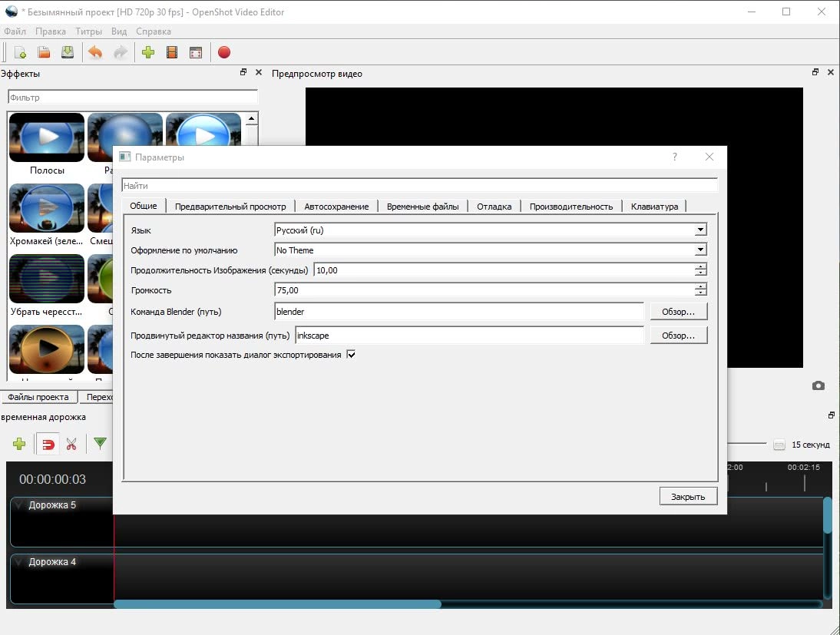Click the Найти search field in Параметры

[x=419, y=185]
